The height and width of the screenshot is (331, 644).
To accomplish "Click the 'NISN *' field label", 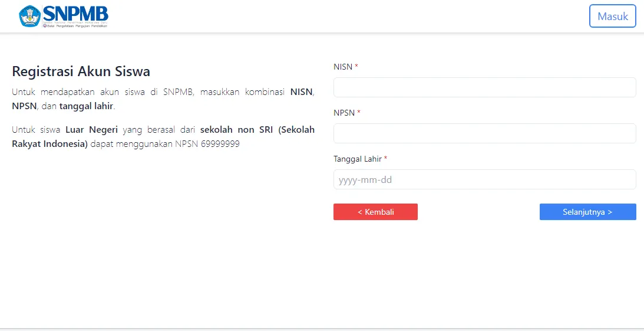I will point(346,67).
